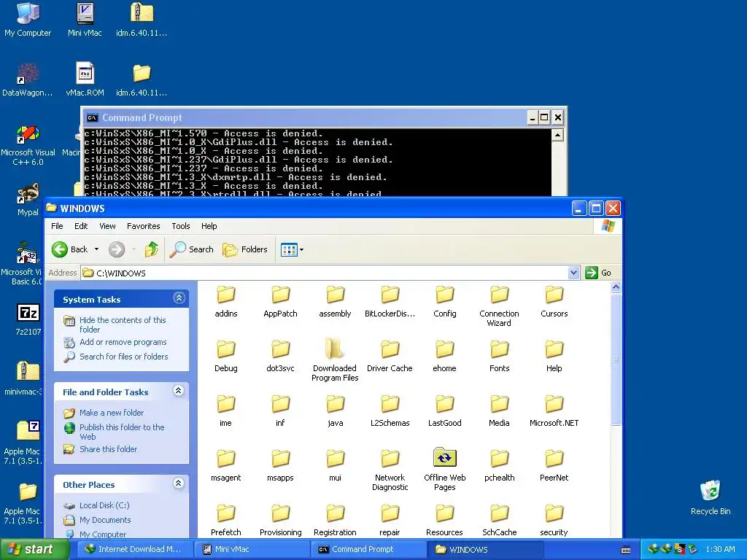Select the Offline Web Pages icon
The width and height of the screenshot is (747, 560).
click(x=444, y=470)
